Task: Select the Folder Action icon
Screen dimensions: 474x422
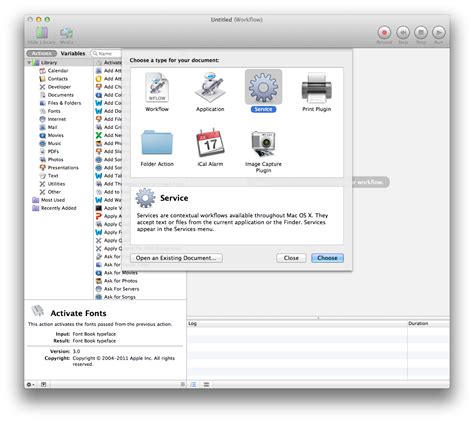Action: click(157, 143)
